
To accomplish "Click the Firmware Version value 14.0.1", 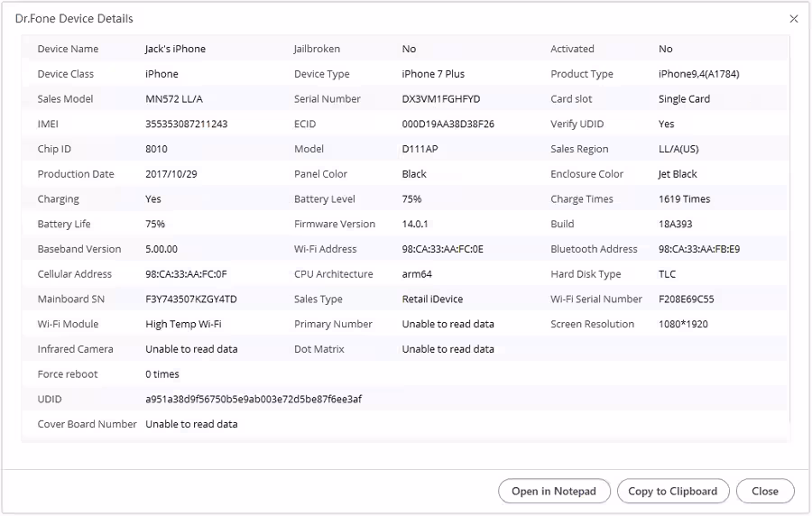I will pos(418,224).
